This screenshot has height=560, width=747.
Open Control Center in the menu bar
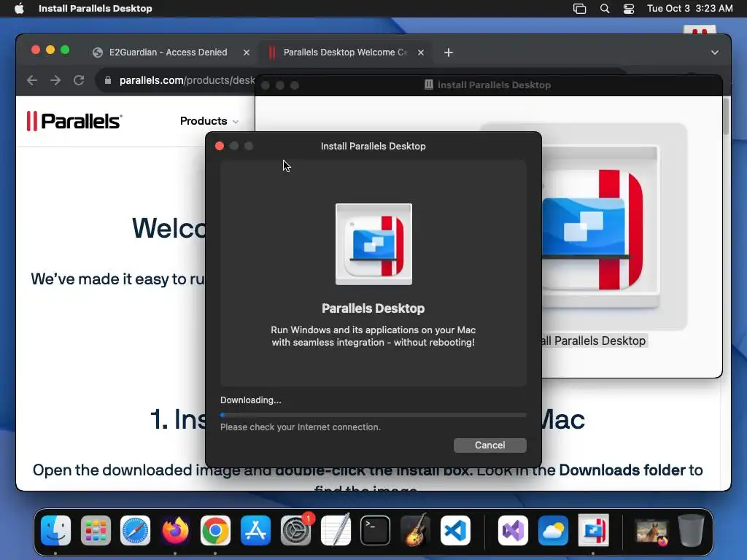(629, 9)
